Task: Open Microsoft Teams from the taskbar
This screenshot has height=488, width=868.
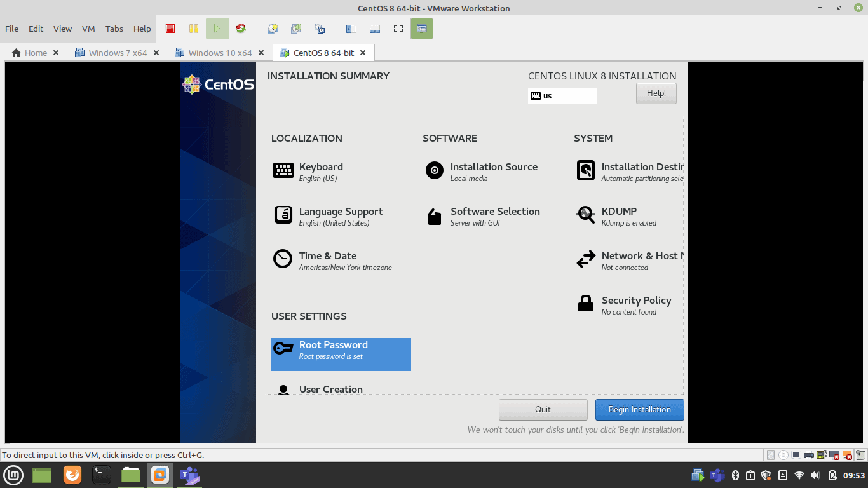Action: 189,475
